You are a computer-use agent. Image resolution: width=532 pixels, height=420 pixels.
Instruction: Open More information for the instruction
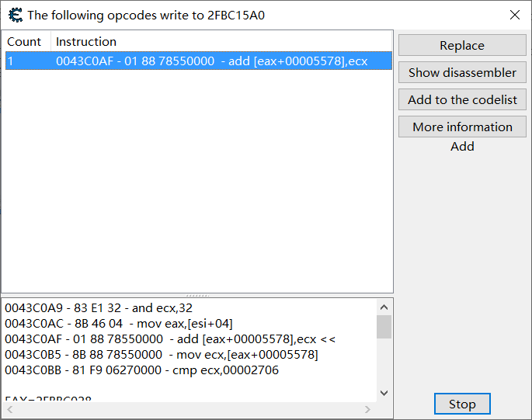[x=462, y=127]
